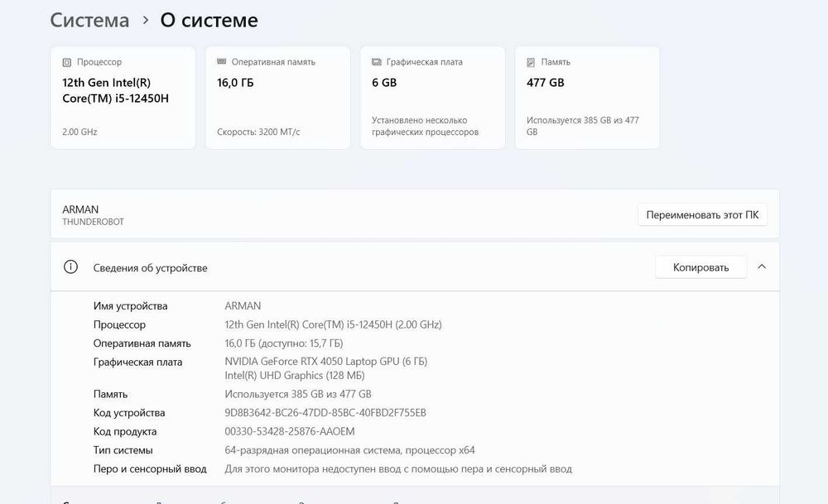
Task: Click the О системе page title
Action: tap(209, 21)
